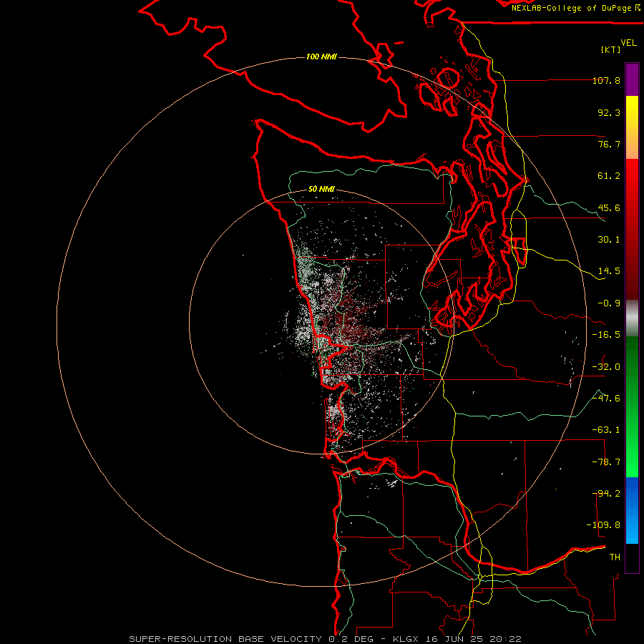Click the black radar site dot at the center
Screen dimensions: 644x644
point(320,323)
